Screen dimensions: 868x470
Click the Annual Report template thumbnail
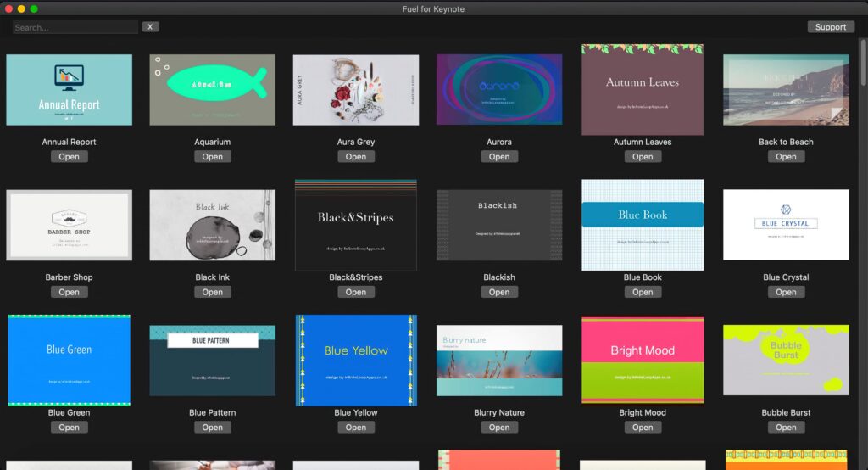coord(69,90)
